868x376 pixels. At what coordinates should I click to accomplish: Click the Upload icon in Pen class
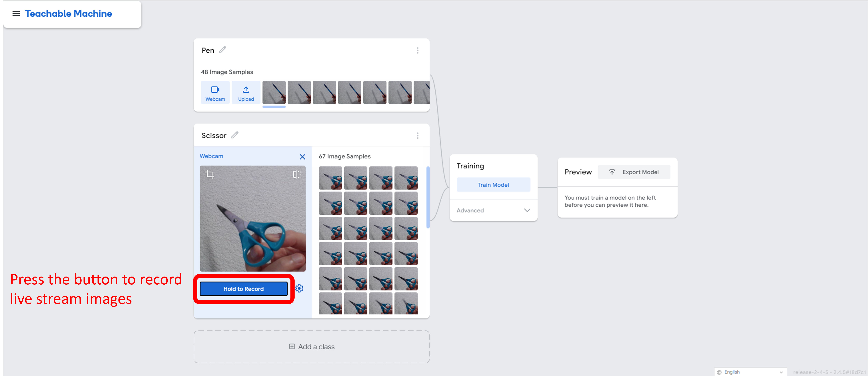point(246,93)
